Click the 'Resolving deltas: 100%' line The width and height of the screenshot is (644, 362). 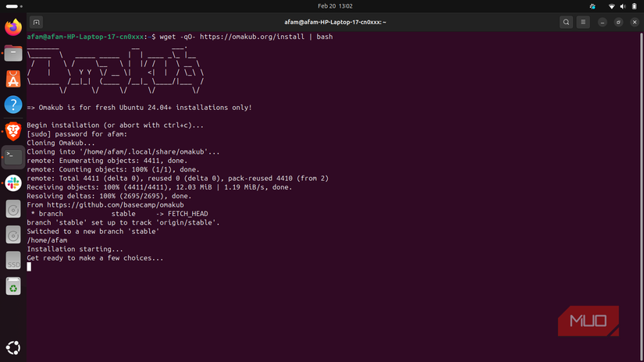tap(109, 196)
